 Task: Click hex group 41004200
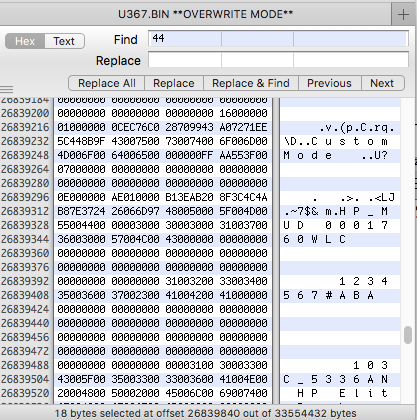click(189, 295)
